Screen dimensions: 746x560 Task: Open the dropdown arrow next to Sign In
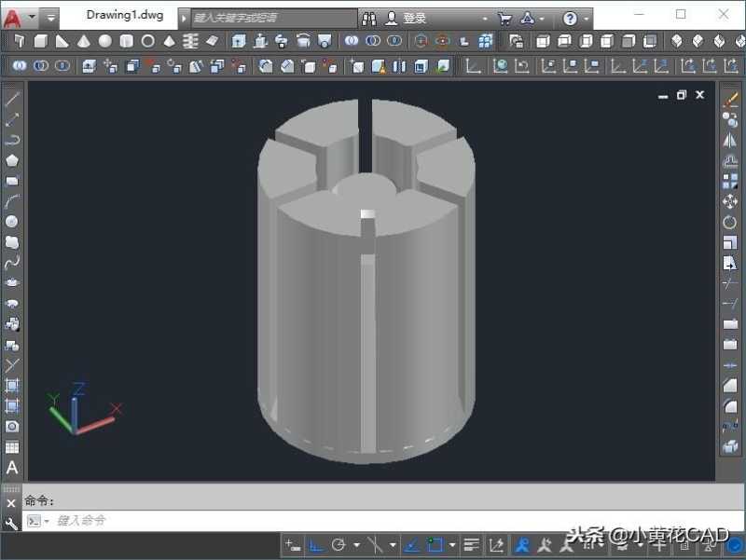[486, 16]
